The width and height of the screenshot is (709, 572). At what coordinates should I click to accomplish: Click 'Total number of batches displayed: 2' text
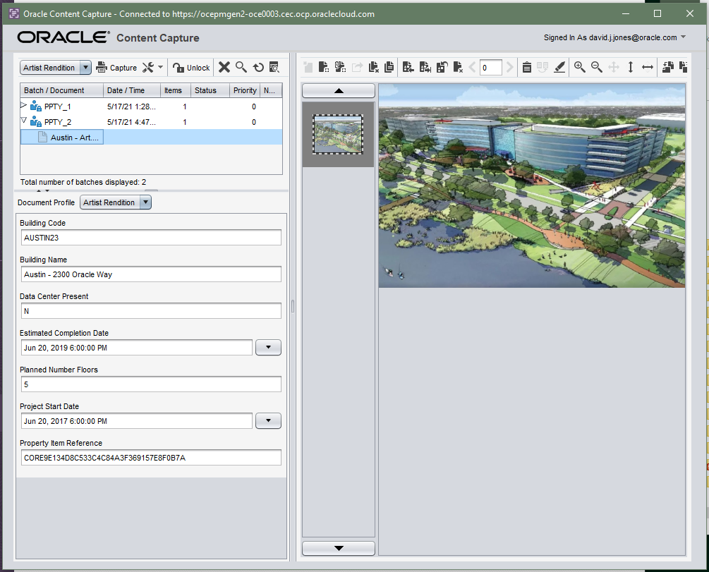click(83, 182)
